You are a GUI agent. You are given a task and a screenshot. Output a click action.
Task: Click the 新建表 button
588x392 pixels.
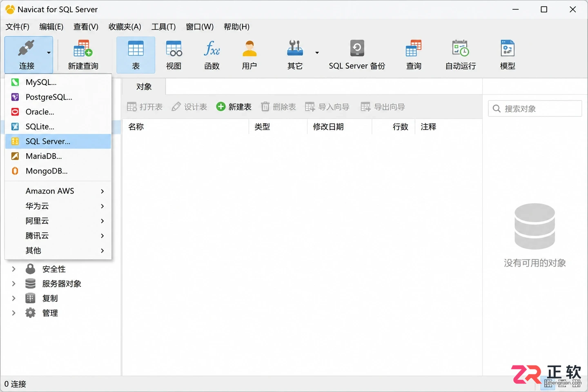[x=234, y=107]
